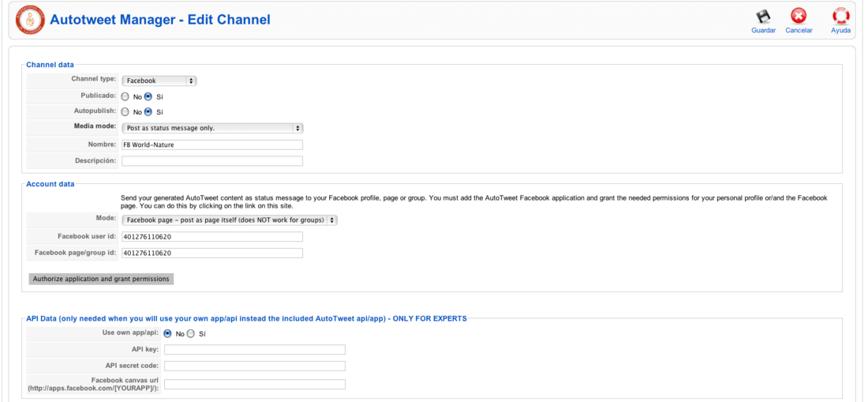Open the Channel type dropdown

tap(159, 81)
